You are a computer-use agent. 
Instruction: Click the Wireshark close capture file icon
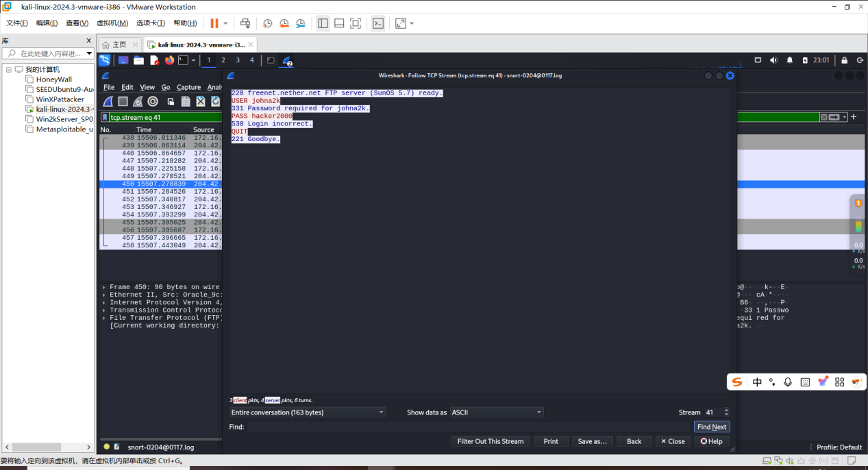[x=201, y=101]
